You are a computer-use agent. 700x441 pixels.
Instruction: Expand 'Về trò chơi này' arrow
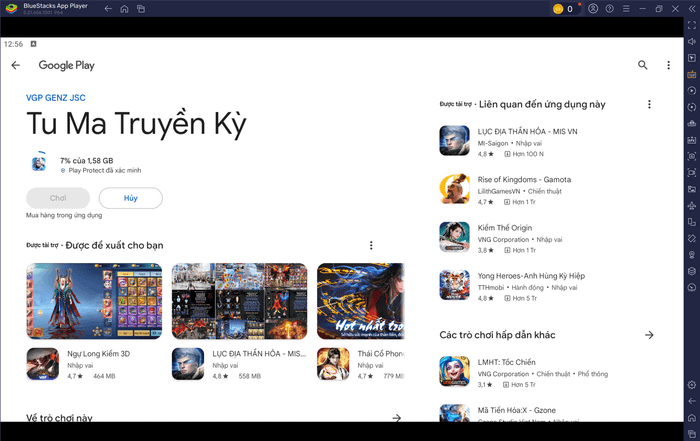click(x=396, y=418)
